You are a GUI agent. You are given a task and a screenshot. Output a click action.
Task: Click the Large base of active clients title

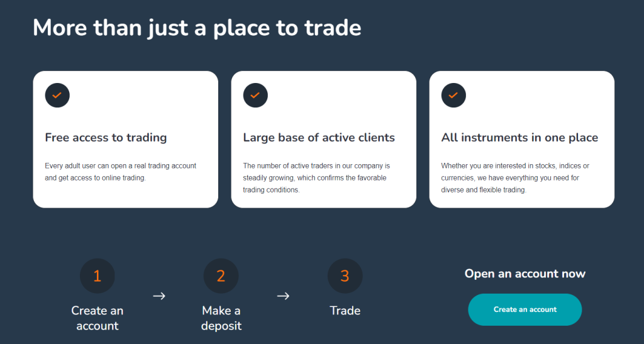coord(319,138)
